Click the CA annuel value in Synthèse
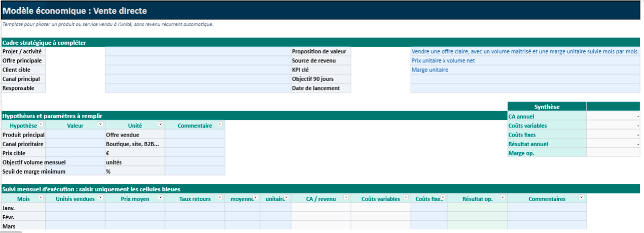The image size is (644, 233). [x=613, y=117]
